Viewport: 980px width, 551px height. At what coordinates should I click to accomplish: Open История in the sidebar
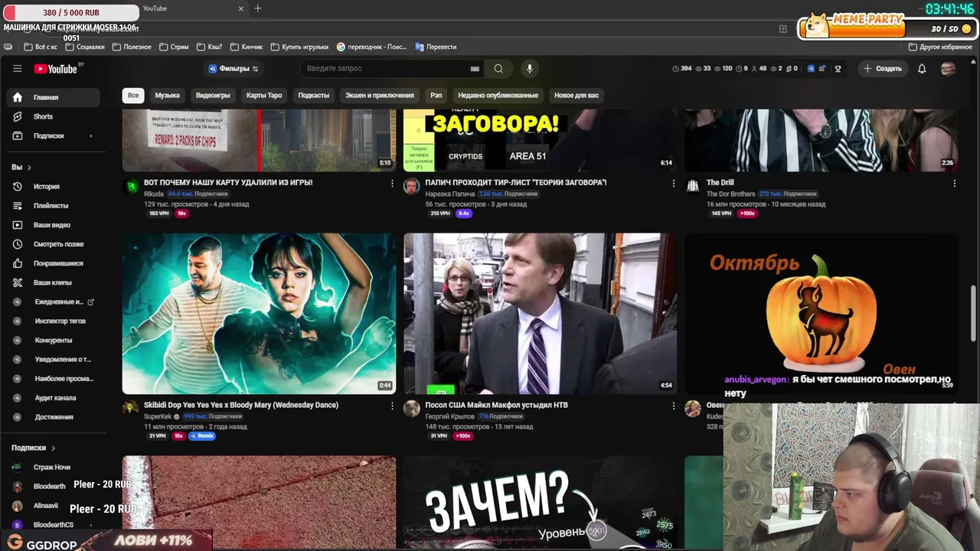[x=53, y=186]
